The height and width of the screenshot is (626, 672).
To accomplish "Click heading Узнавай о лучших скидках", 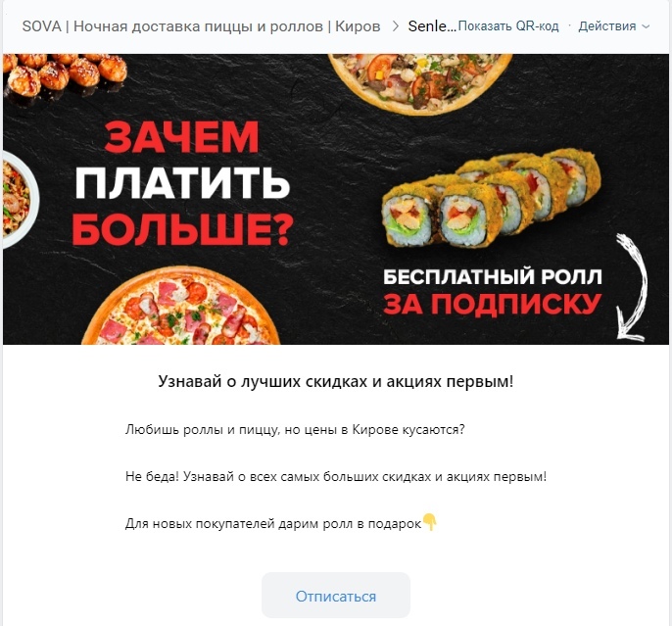I will [336, 381].
